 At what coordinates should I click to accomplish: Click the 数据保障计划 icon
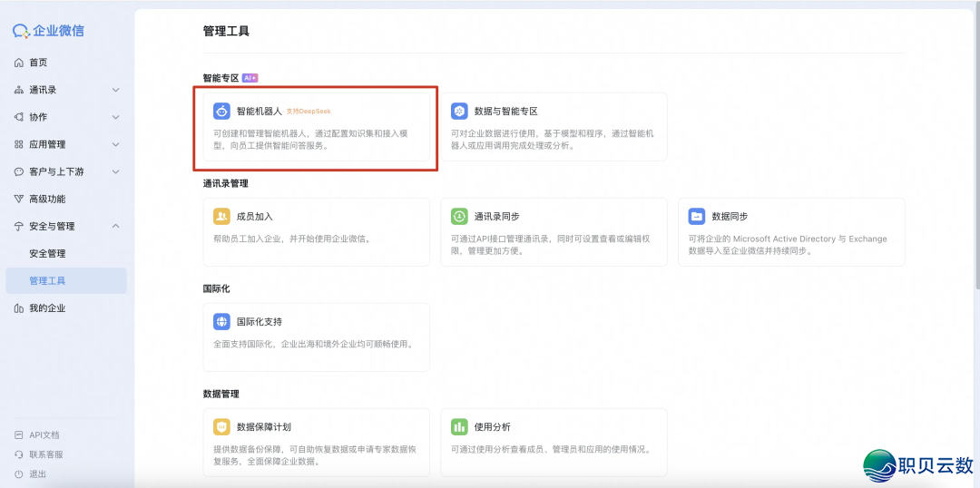[222, 427]
